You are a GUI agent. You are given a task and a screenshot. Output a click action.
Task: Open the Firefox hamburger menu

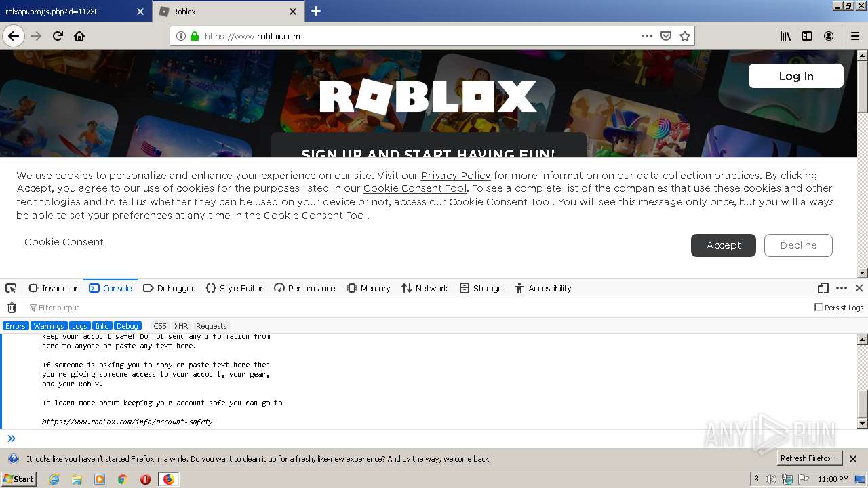click(x=854, y=36)
